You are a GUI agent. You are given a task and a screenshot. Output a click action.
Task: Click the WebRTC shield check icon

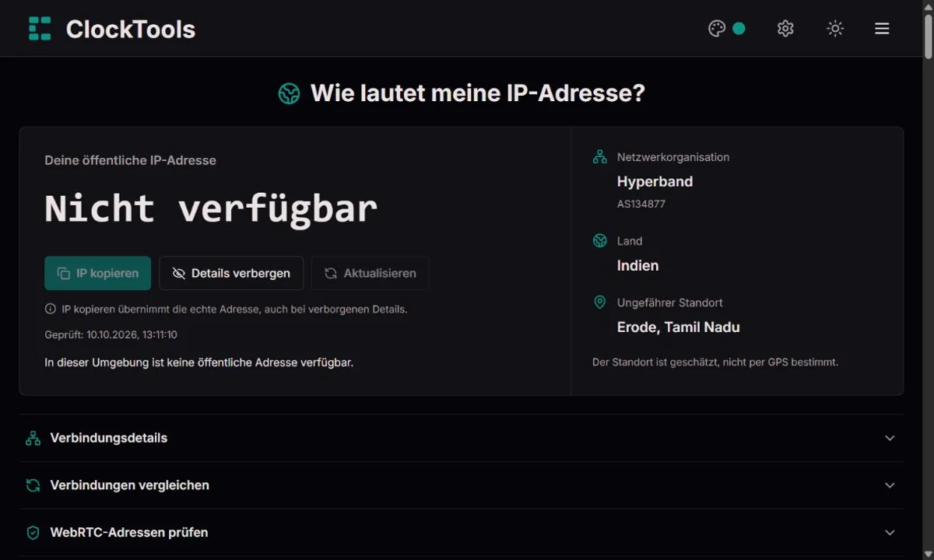click(x=33, y=533)
